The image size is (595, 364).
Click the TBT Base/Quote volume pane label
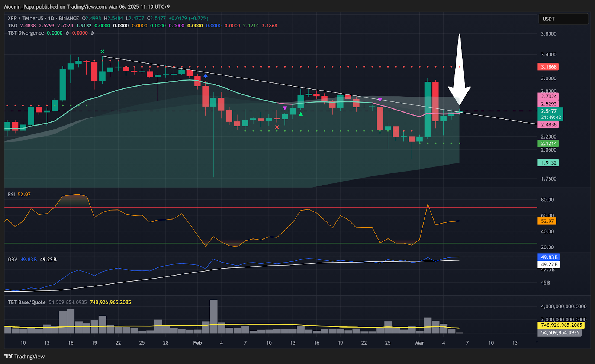(x=27, y=302)
